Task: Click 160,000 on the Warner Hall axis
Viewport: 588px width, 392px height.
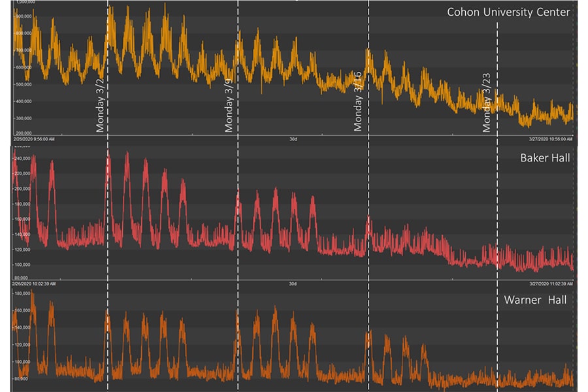Action: (x=22, y=310)
